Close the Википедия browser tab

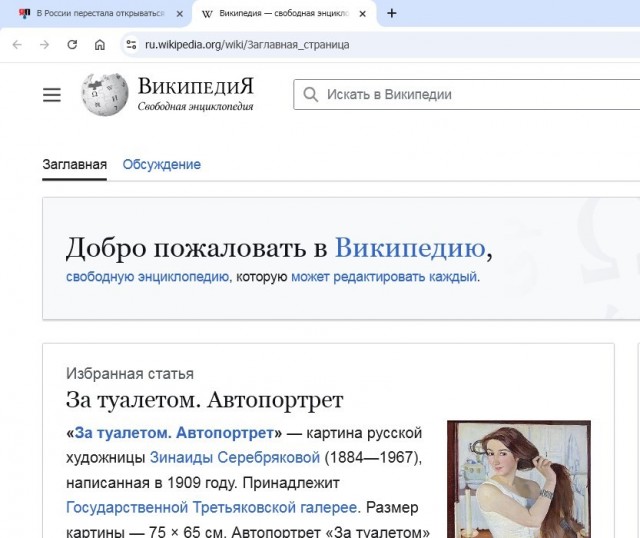tap(362, 14)
